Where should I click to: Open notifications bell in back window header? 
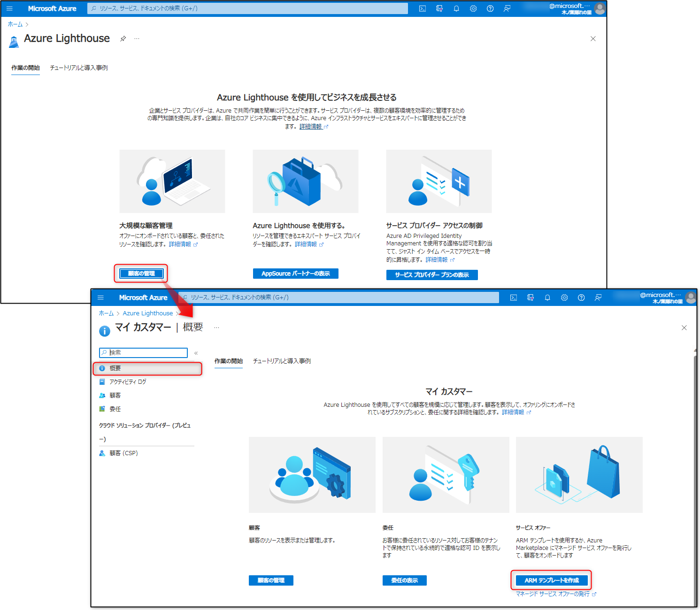(456, 8)
